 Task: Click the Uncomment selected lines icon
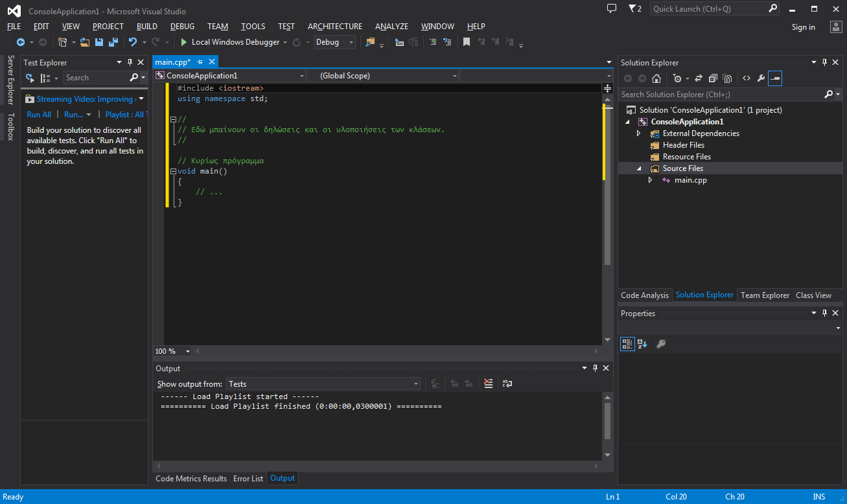point(447,42)
